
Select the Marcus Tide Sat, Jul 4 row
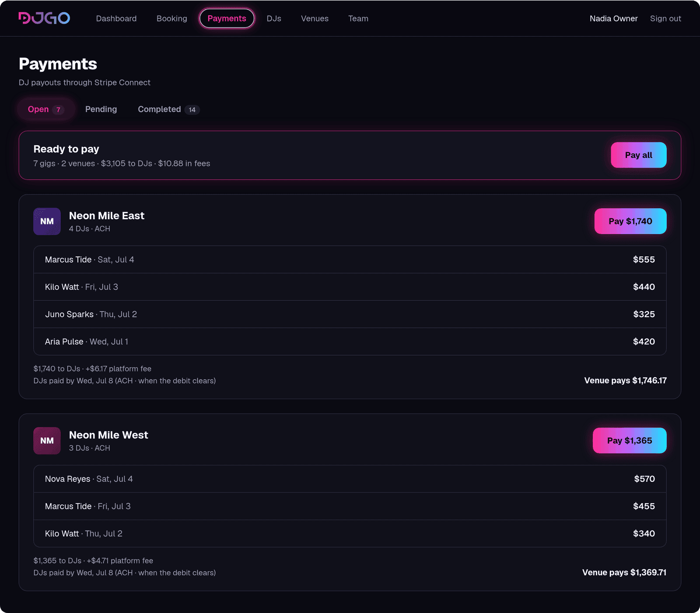[x=350, y=259]
